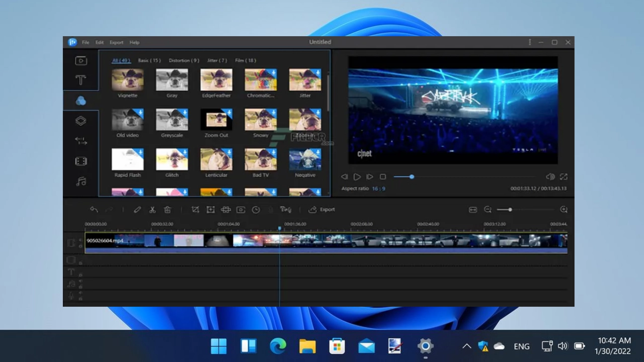Screen dimensions: 644x362
Task: Switch to the All (49) filters tab
Action: tap(121, 60)
